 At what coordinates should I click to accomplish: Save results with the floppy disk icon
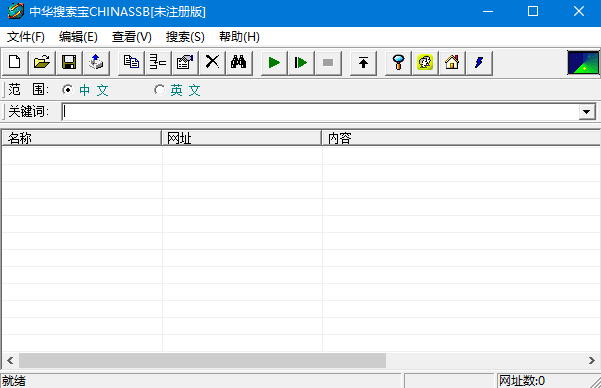pyautogui.click(x=69, y=62)
